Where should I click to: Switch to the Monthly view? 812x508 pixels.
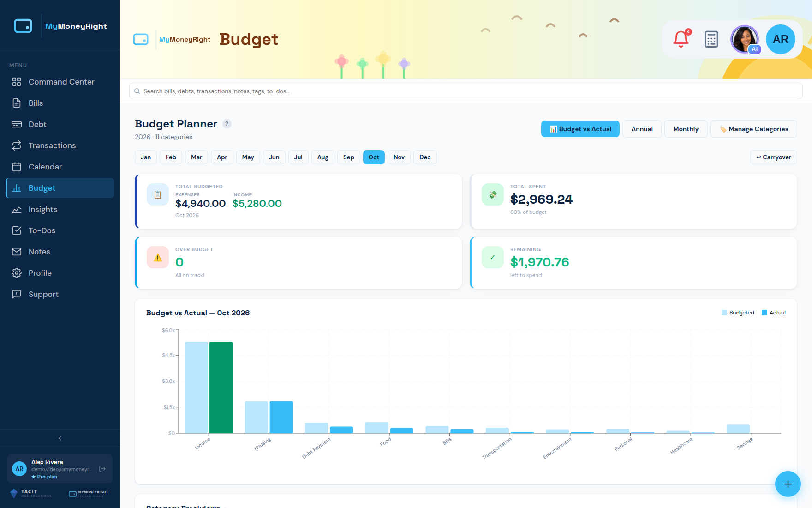[x=686, y=129]
